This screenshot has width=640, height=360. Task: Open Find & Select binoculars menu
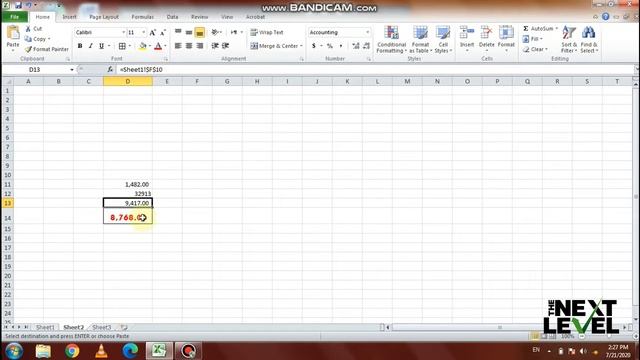[589, 39]
